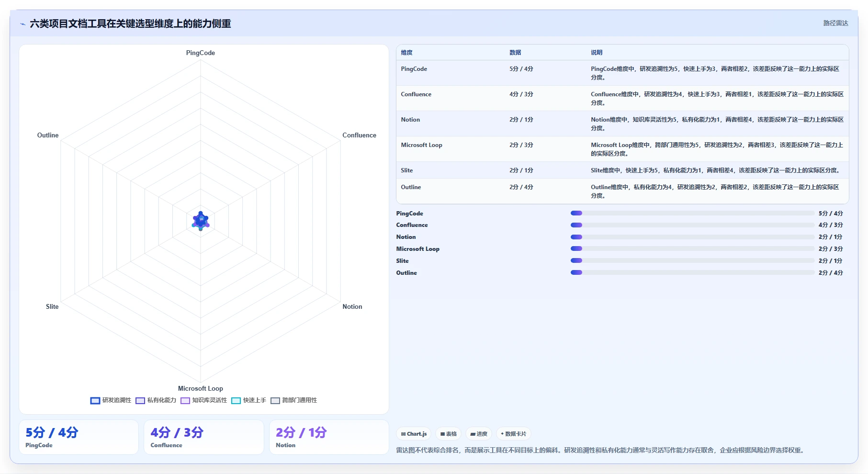Click 2分 / 4分 at the Outline progress bar end

click(831, 273)
